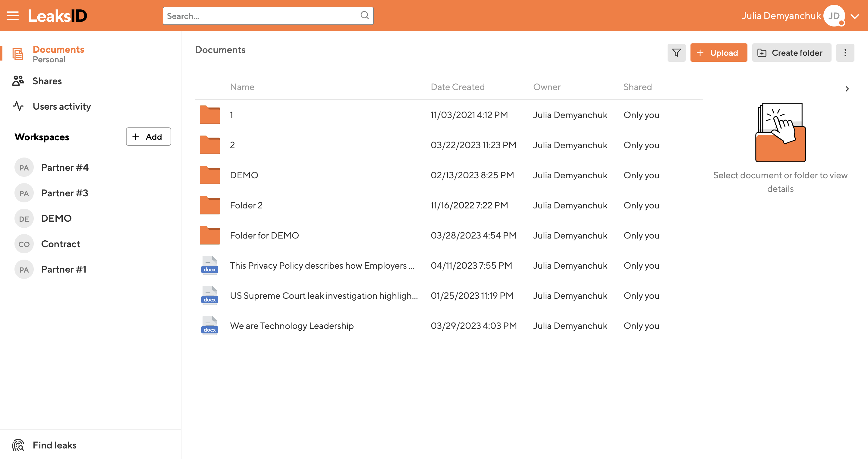The width and height of the screenshot is (868, 459).
Task: Sort documents by the Name column header
Action: click(242, 87)
